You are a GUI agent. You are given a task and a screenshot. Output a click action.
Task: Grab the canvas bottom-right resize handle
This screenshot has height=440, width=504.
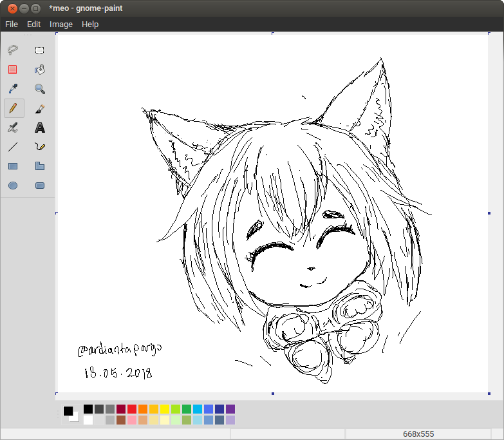tap(489, 394)
